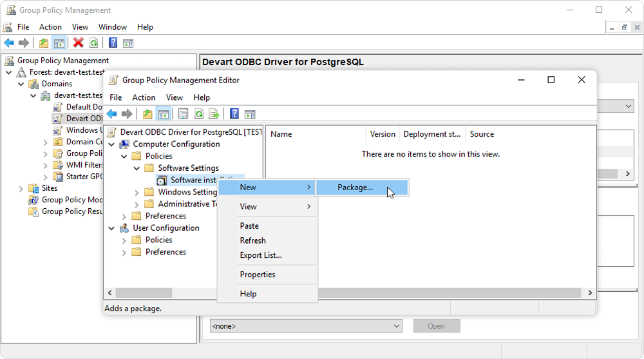
Task: Select Refresh in context menu
Action: click(267, 240)
